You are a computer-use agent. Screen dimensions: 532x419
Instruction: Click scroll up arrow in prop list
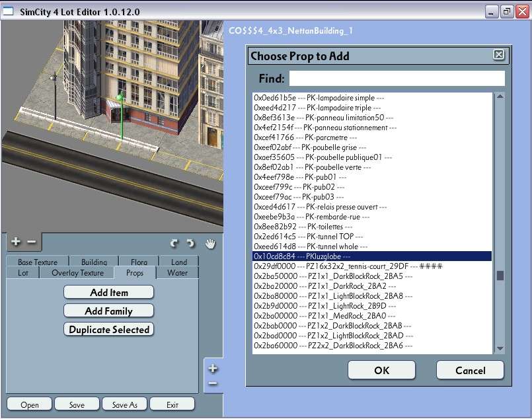pos(500,96)
